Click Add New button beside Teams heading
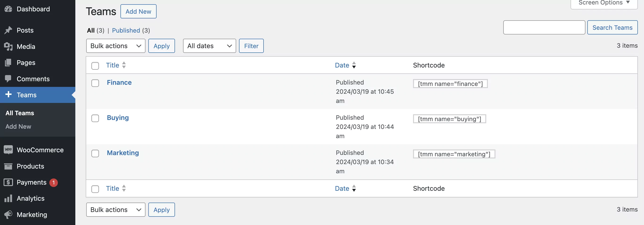Image resolution: width=644 pixels, height=225 pixels. coord(138,11)
